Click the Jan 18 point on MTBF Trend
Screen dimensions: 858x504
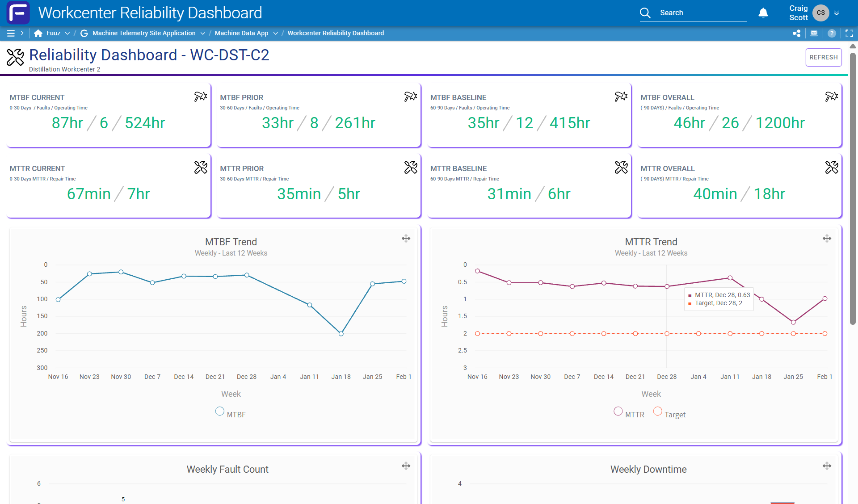(x=341, y=334)
